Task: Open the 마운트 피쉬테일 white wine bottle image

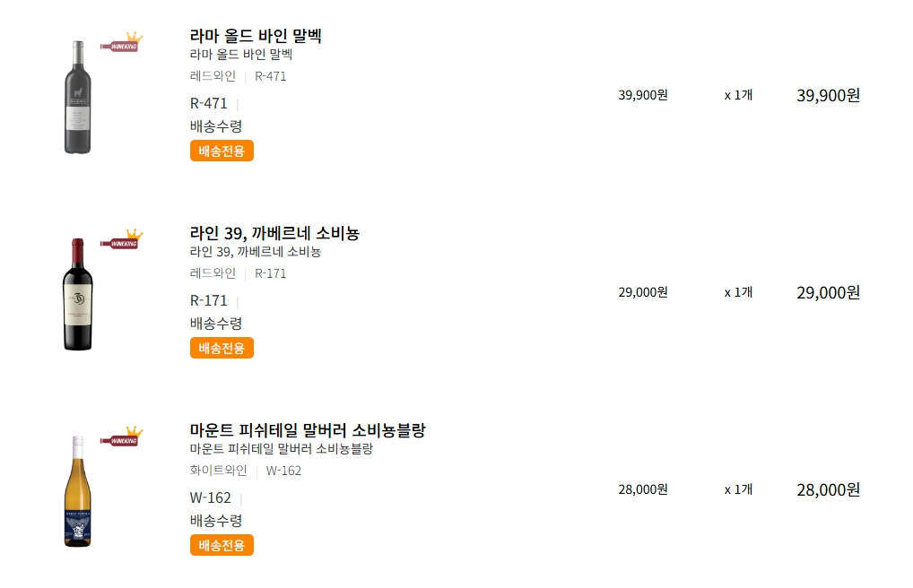Action: click(77, 491)
